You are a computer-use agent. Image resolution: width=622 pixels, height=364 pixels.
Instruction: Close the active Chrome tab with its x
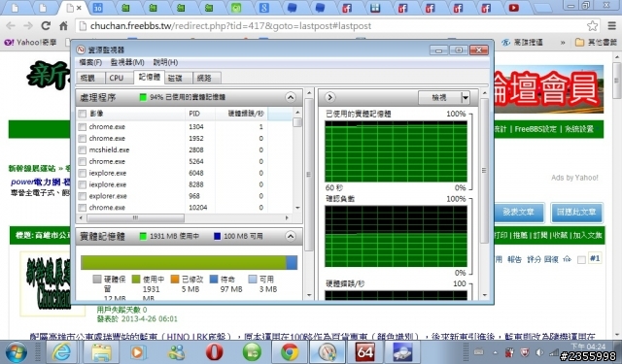point(79,8)
